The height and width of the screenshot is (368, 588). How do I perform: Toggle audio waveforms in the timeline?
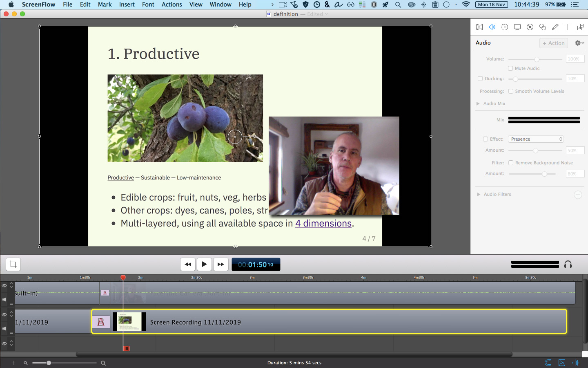[575, 363]
